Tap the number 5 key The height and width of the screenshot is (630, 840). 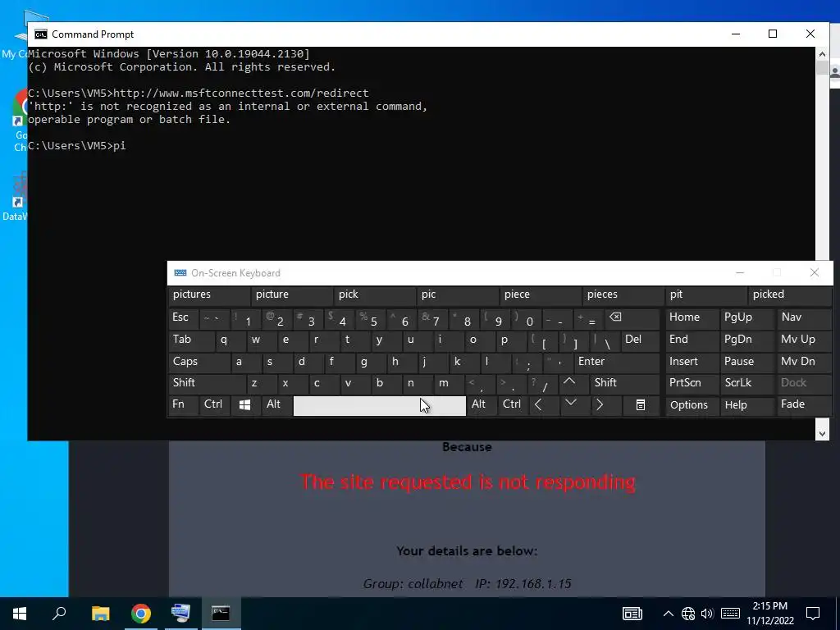371,320
